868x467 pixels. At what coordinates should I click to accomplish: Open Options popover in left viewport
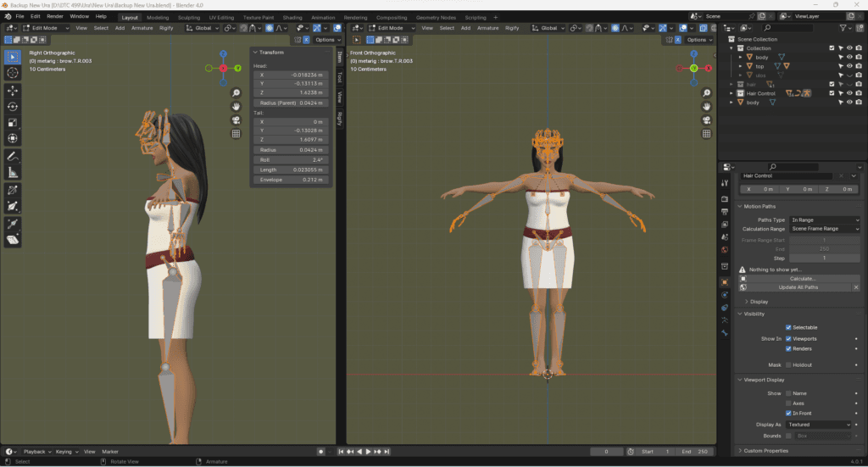(x=327, y=40)
